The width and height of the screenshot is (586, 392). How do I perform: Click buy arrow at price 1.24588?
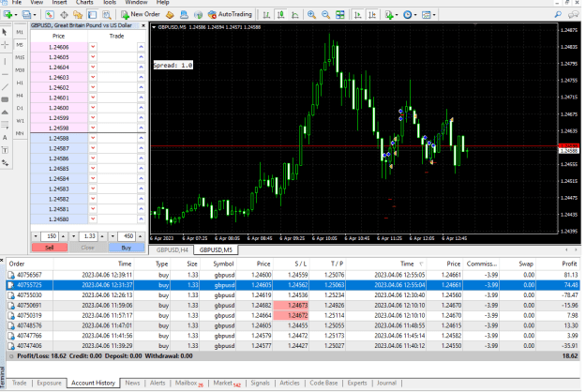[141, 138]
